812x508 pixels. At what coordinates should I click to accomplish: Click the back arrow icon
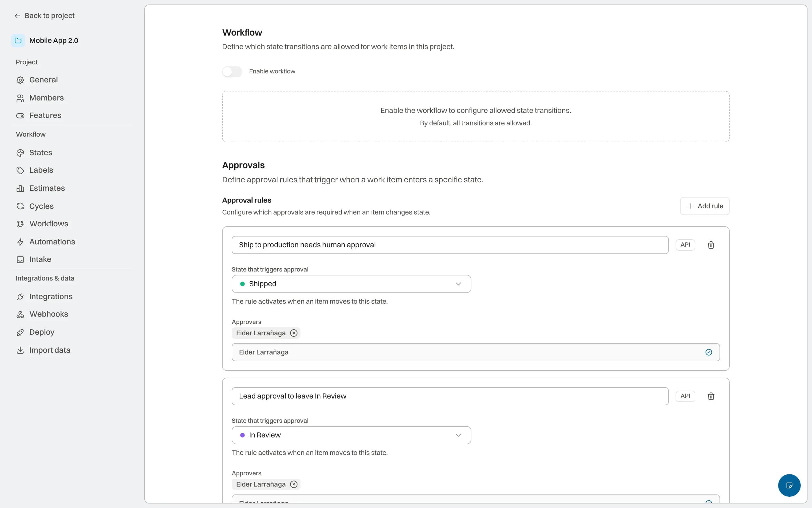17,16
